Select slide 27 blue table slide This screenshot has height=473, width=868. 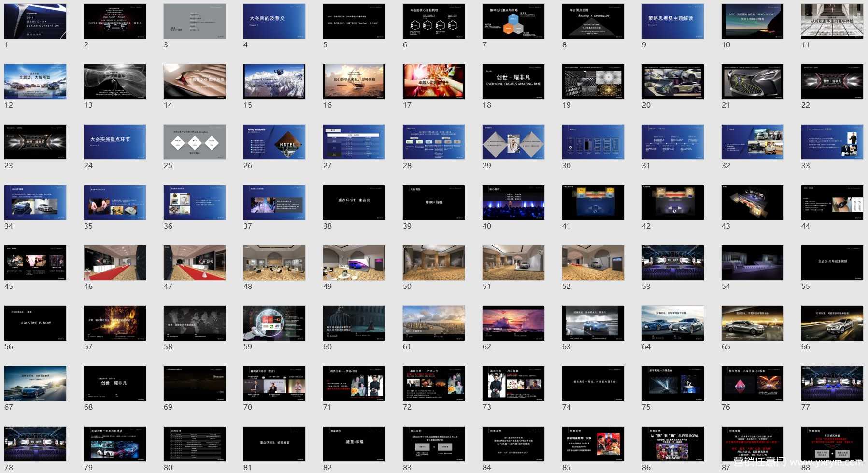point(354,142)
